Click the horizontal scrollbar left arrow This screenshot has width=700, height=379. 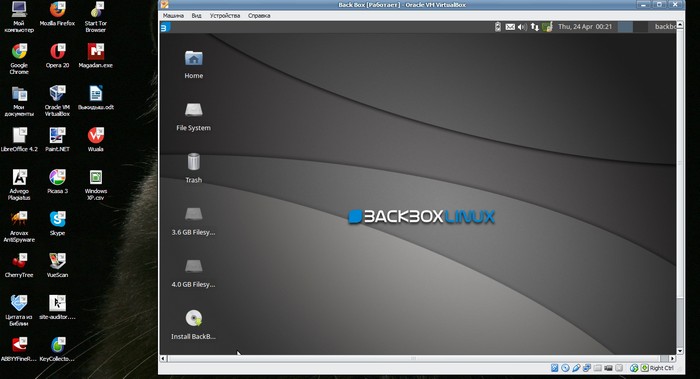(x=163, y=358)
